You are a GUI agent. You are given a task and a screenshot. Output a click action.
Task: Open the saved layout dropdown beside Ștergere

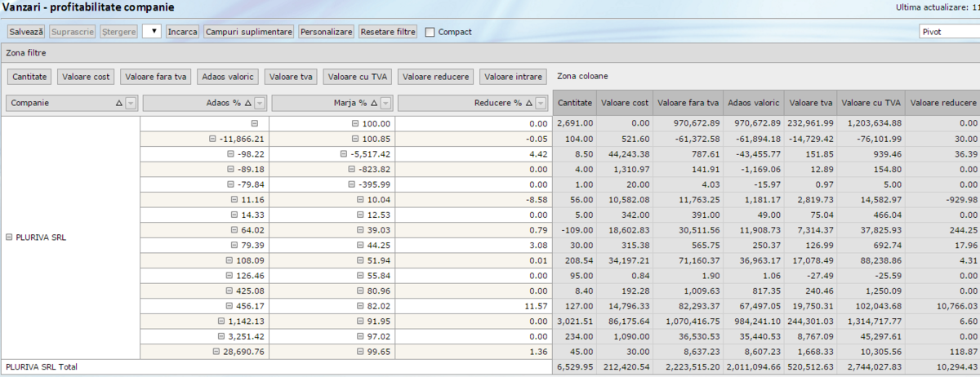point(151,32)
